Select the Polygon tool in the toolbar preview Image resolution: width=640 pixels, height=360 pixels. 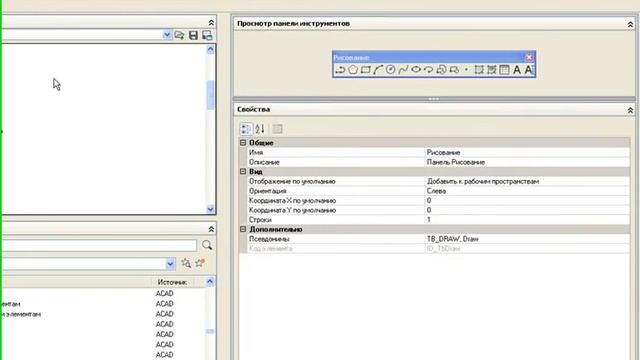pos(353,70)
